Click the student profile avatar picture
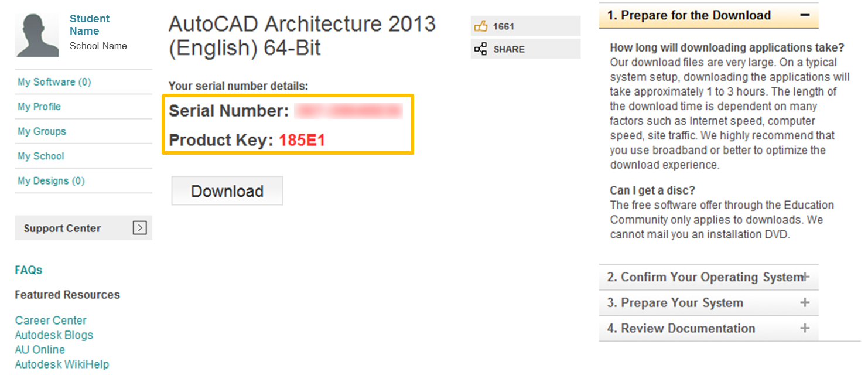The height and width of the screenshot is (375, 868). pos(37,35)
